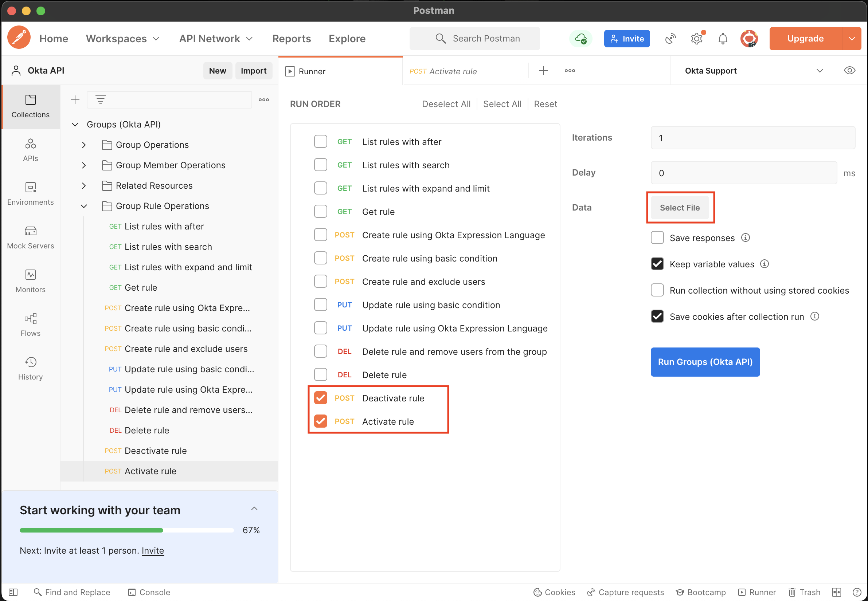Open the satellite capture requests icon in header
This screenshot has height=601, width=868.
point(670,38)
